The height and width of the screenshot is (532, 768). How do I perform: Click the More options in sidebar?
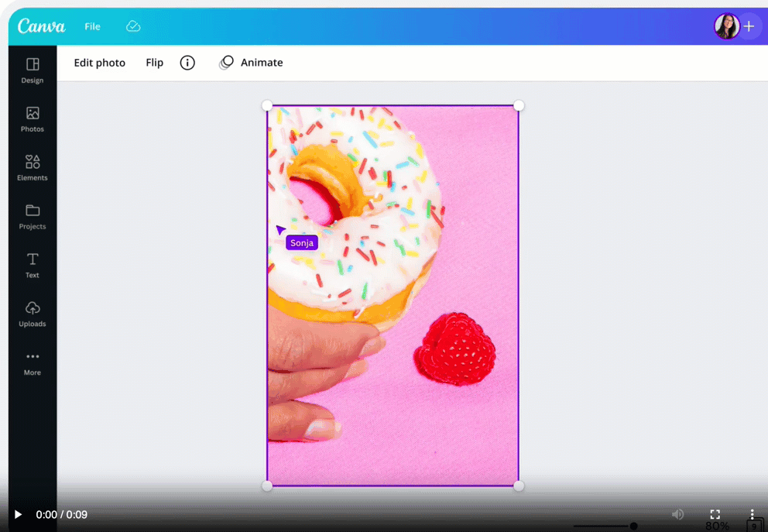(x=33, y=362)
